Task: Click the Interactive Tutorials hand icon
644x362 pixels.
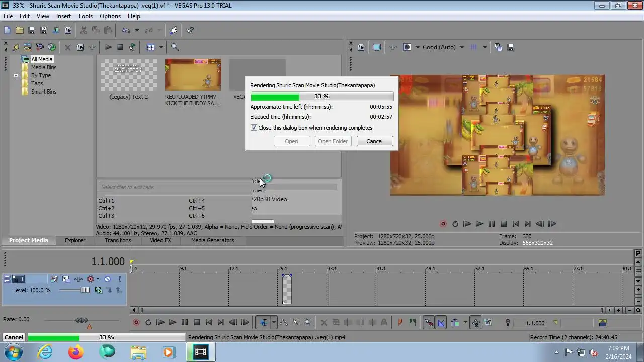Action: tap(174, 31)
